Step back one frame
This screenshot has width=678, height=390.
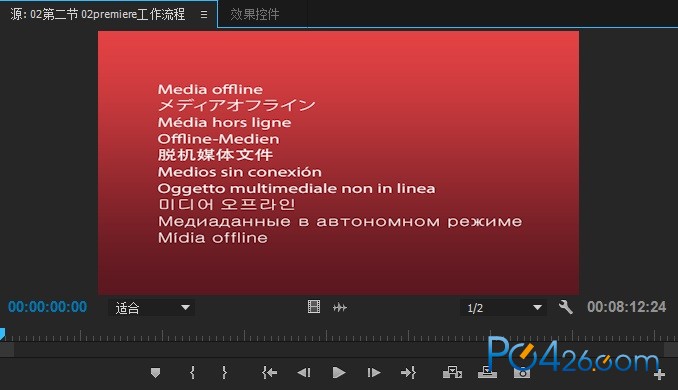tap(304, 372)
